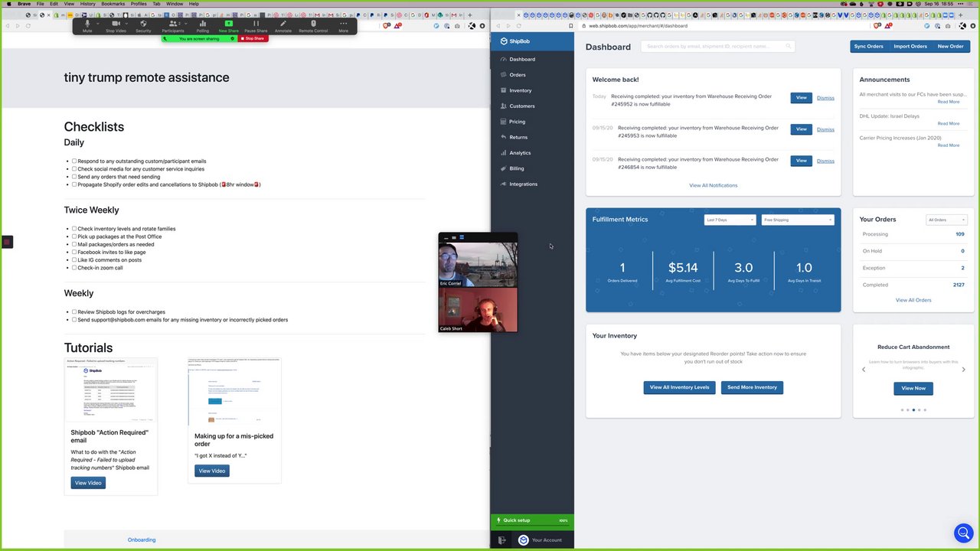Check 'Facebook invites to like page'
Image resolution: width=980 pixels, height=551 pixels.
coord(74,252)
